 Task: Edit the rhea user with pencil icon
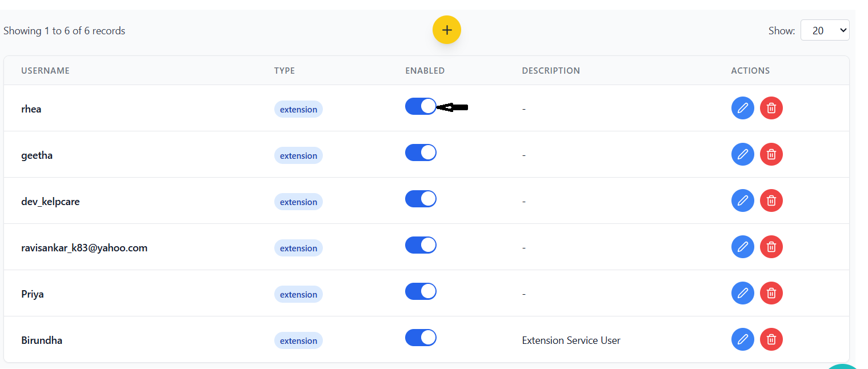742,108
